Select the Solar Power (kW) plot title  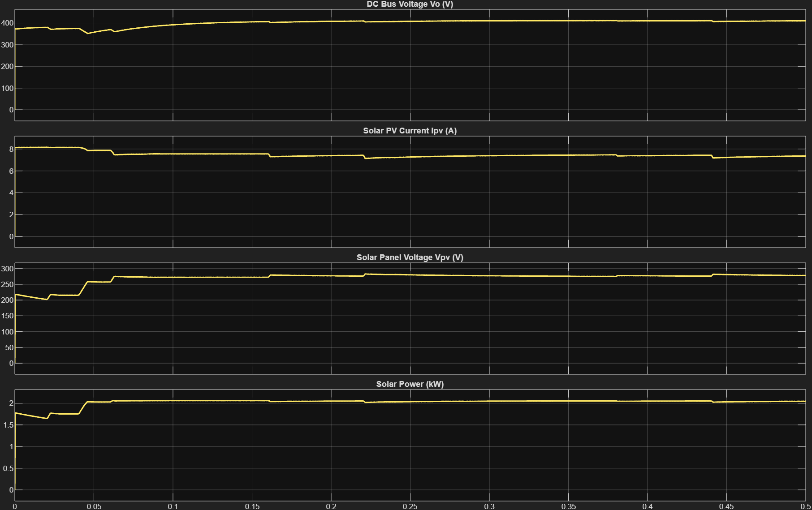pyautogui.click(x=410, y=384)
